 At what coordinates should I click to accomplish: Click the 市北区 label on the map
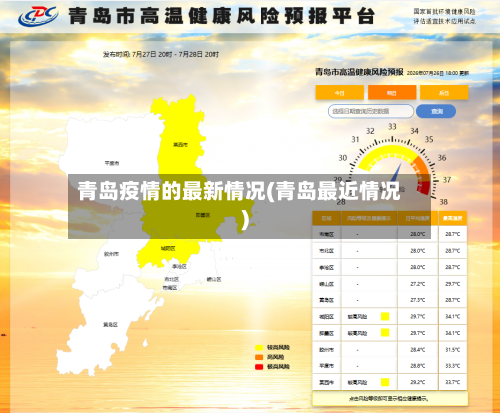point(172,279)
